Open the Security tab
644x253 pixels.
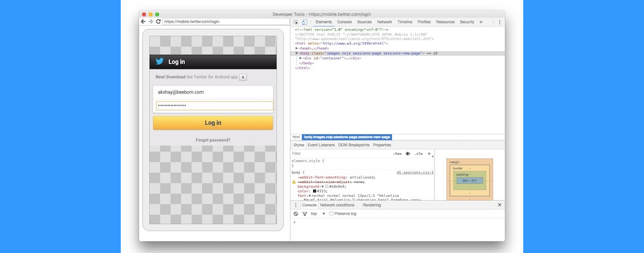pos(467,22)
